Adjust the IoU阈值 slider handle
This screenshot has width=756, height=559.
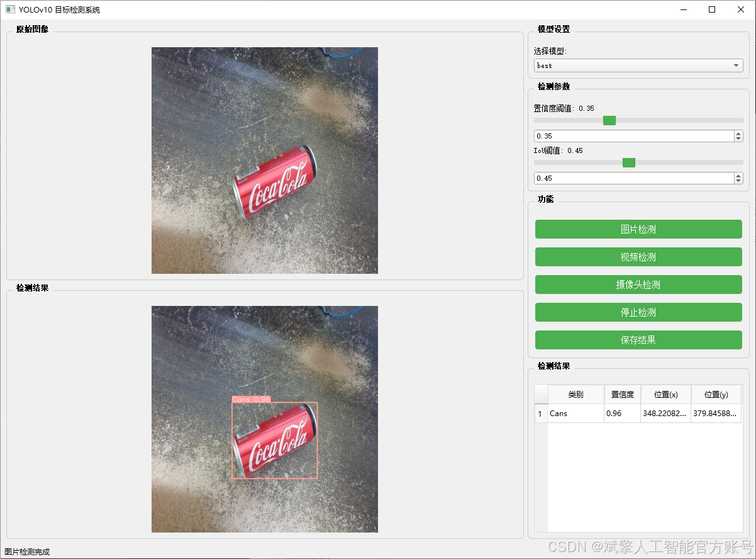[x=629, y=162]
